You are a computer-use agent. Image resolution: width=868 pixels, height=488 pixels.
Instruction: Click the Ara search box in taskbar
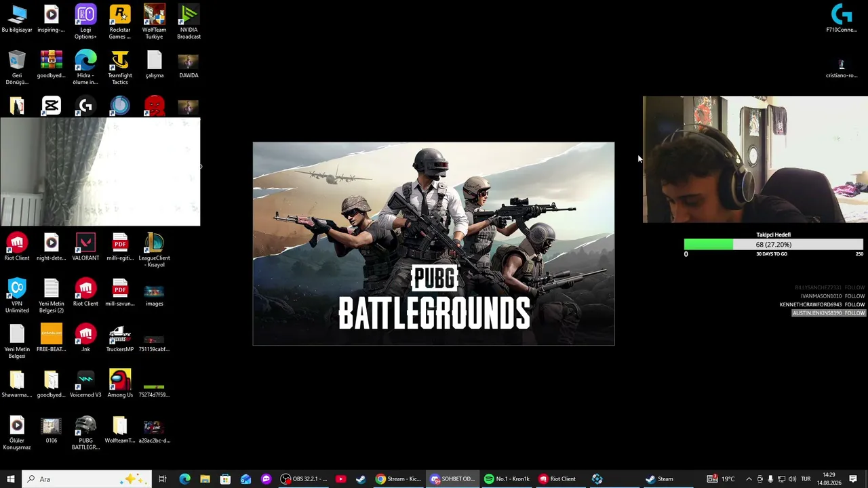pos(87,479)
